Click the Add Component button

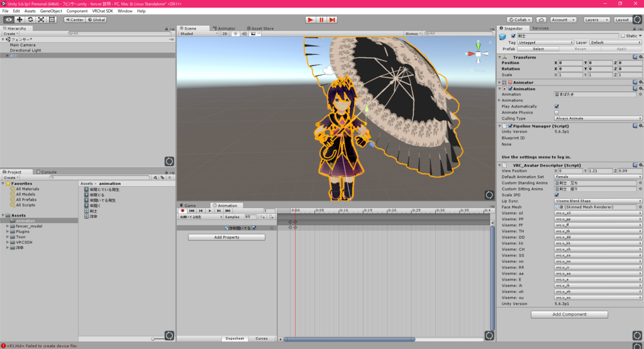click(569, 314)
